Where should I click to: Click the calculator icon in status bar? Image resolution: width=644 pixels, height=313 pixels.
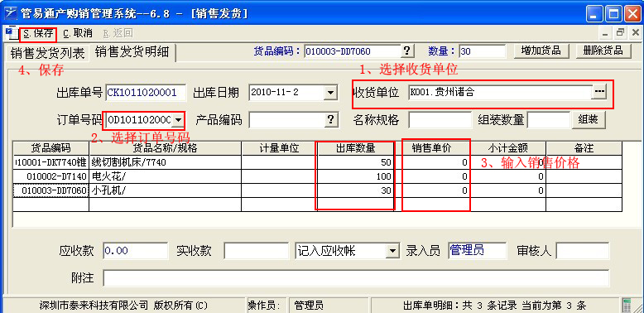tap(627, 306)
